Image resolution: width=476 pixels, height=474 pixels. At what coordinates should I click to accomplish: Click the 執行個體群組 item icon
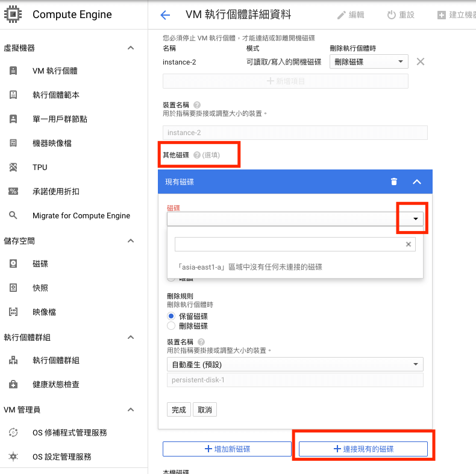tap(13, 360)
